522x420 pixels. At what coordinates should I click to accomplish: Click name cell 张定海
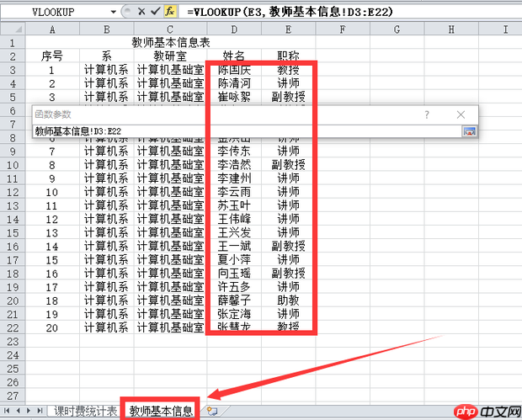point(234,314)
